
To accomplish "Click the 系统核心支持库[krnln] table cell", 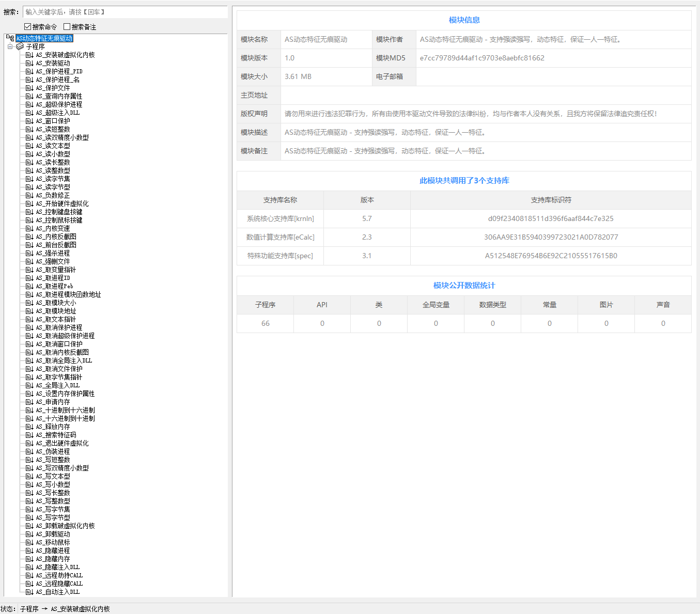I will (x=280, y=218).
